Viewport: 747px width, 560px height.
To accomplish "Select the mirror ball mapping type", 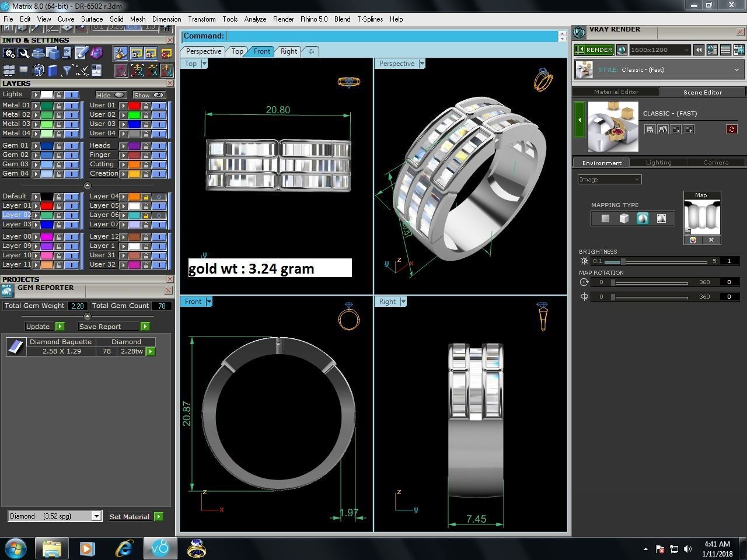I will (x=661, y=218).
